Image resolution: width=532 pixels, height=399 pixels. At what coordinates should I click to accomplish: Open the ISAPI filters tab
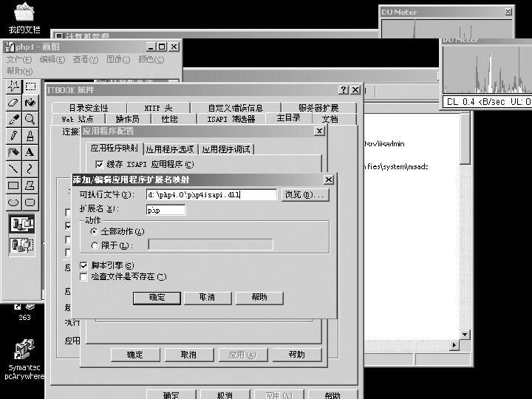pyautogui.click(x=231, y=119)
